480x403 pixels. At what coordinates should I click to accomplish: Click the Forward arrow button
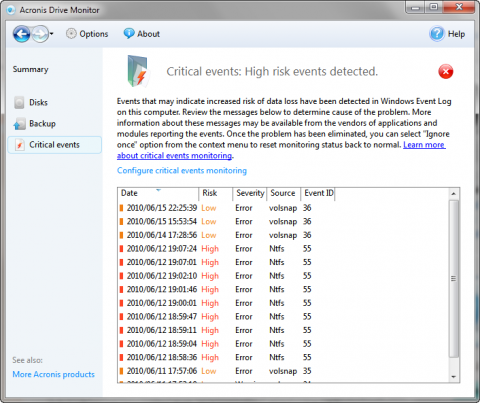40,34
